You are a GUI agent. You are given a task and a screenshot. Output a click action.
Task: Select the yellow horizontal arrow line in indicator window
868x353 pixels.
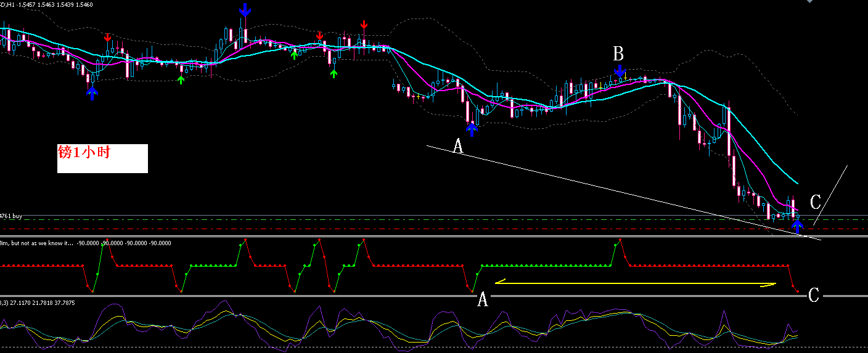point(635,283)
